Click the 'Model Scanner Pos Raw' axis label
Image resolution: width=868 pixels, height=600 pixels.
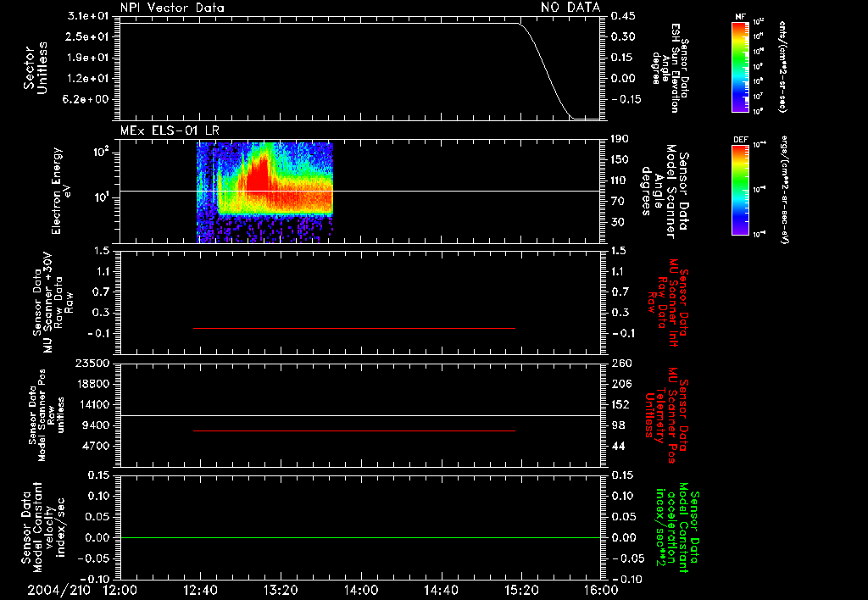pyautogui.click(x=46, y=415)
